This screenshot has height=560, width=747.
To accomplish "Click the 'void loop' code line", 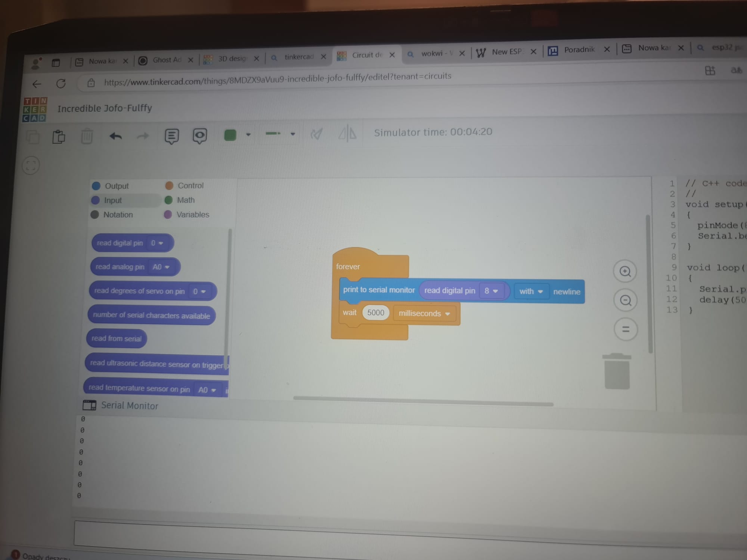I will [716, 268].
